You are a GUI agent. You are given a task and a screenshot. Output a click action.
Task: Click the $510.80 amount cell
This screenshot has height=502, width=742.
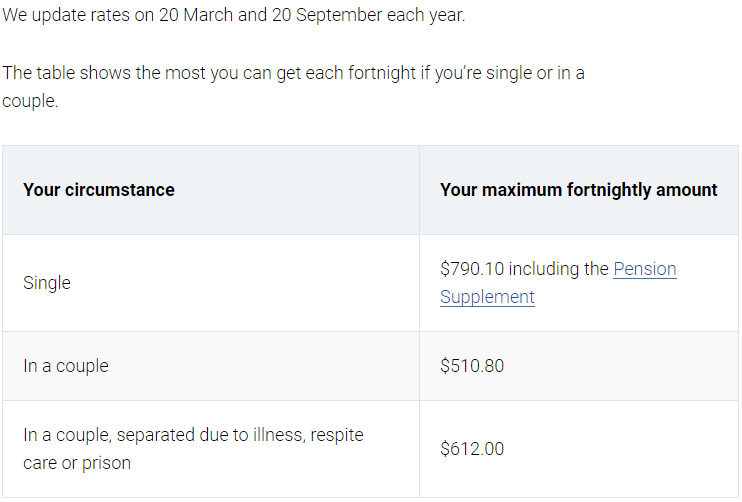point(472,366)
